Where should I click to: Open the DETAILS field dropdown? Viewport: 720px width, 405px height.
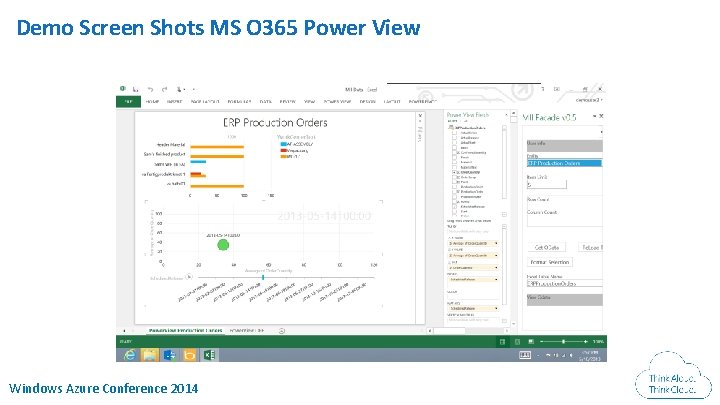pyautogui.click(x=496, y=279)
